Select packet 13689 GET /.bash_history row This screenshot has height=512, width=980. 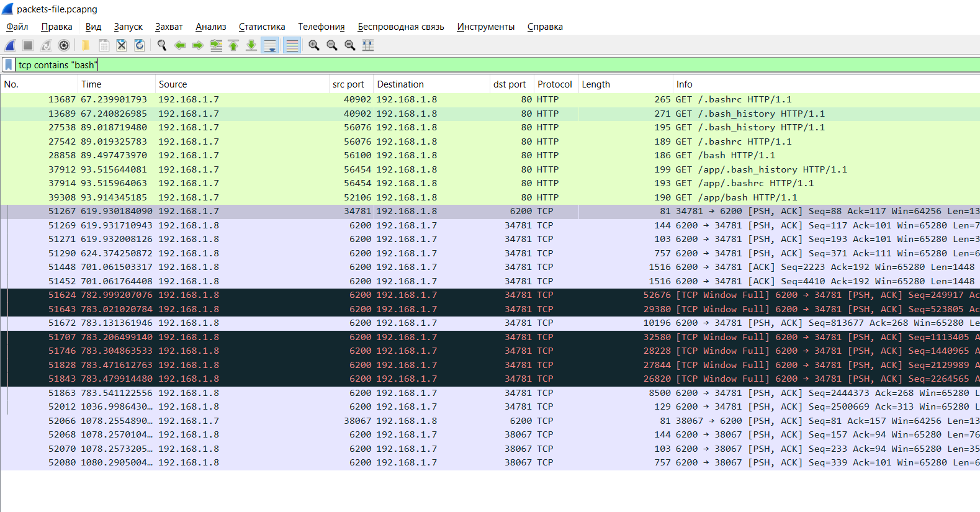click(x=490, y=114)
